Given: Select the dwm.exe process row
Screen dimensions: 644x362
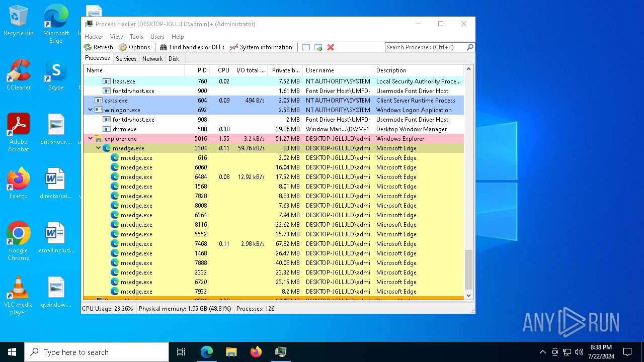Looking at the screenshot, I should click(273, 129).
